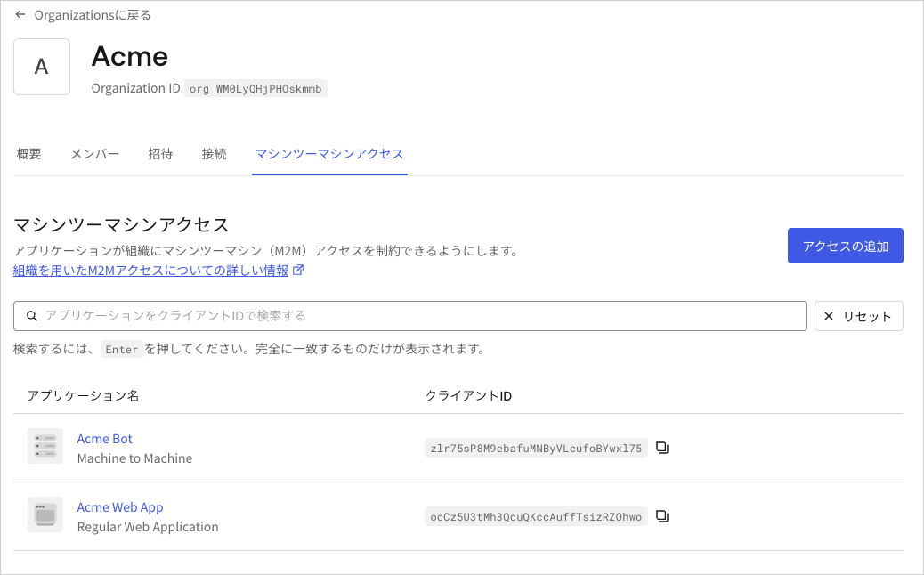Switch to the 接続 tab
924x575 pixels.
tap(214, 154)
